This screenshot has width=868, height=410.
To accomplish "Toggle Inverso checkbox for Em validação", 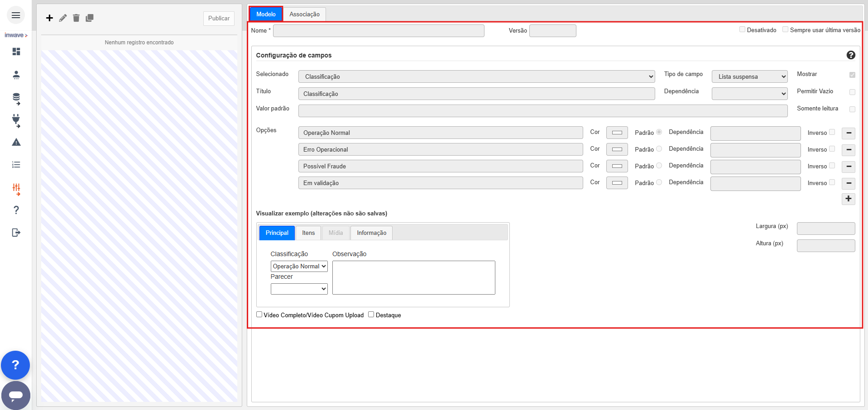I will point(832,182).
